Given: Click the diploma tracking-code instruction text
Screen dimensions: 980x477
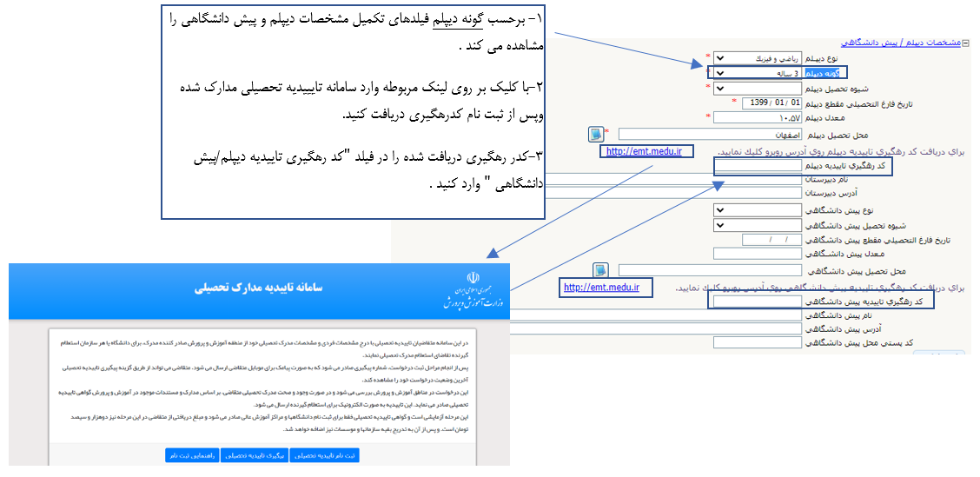Looking at the screenshot, I should (841, 152).
